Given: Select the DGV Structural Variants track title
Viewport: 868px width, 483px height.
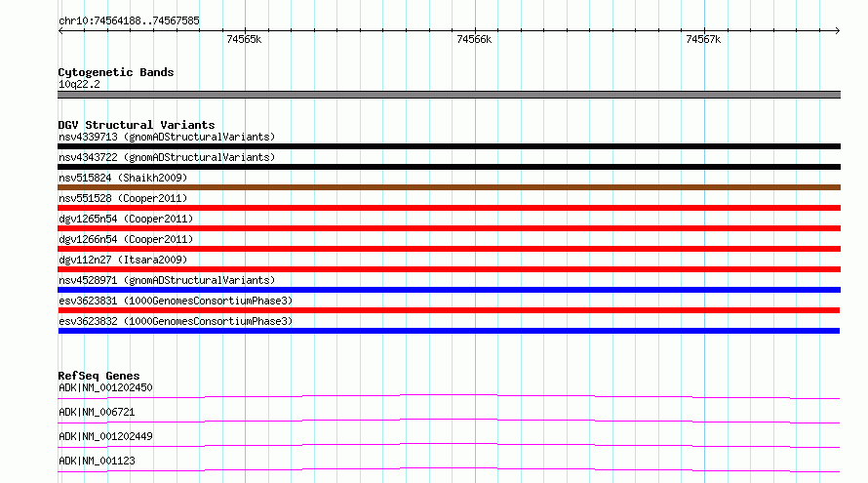Looking at the screenshot, I should [x=137, y=125].
